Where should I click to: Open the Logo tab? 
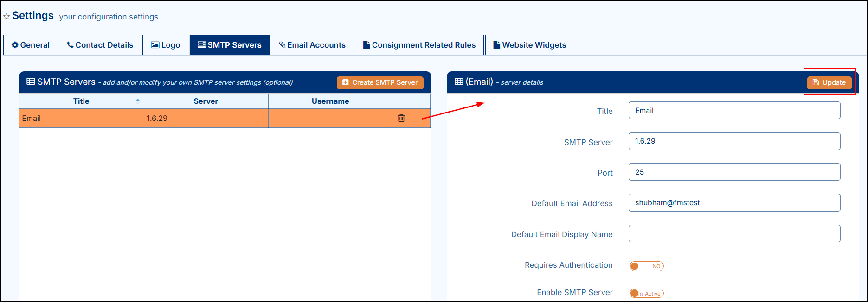(166, 45)
